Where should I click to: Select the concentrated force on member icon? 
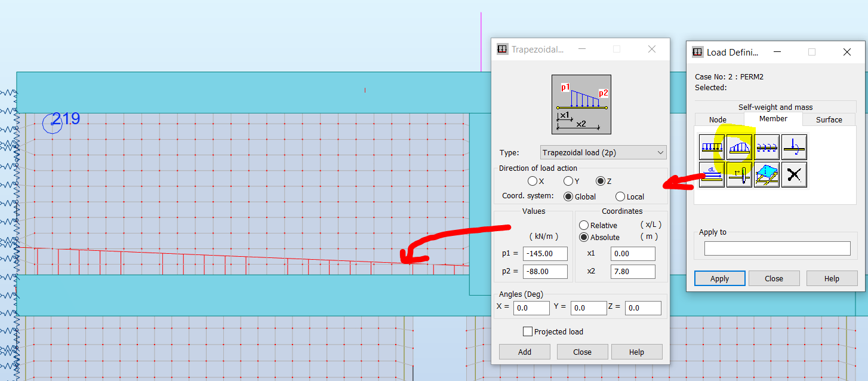pos(794,147)
